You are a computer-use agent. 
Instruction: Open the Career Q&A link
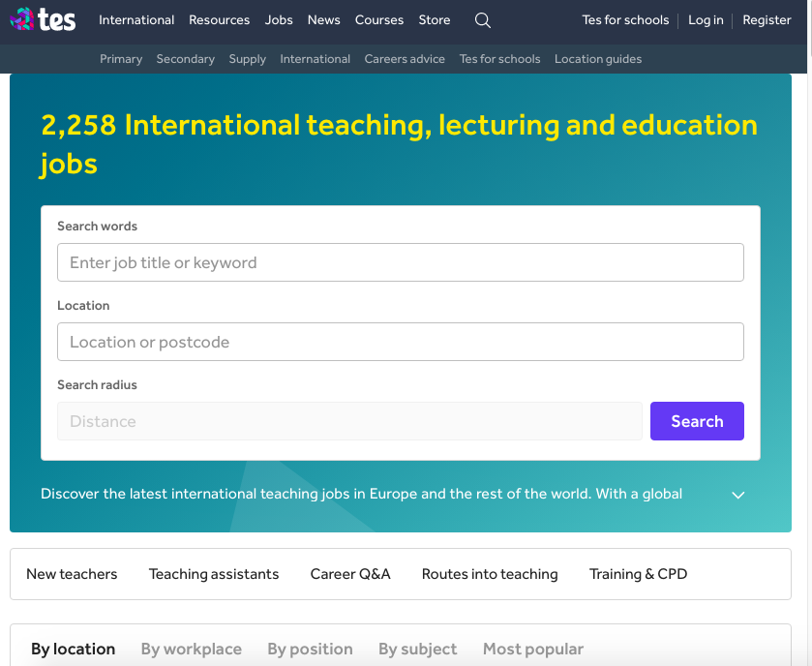(x=350, y=574)
